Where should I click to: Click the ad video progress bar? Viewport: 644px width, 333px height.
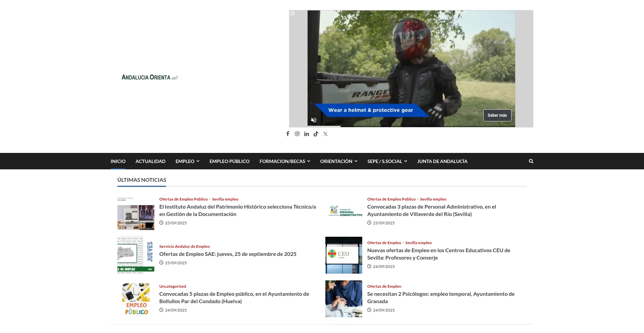coord(411,126)
